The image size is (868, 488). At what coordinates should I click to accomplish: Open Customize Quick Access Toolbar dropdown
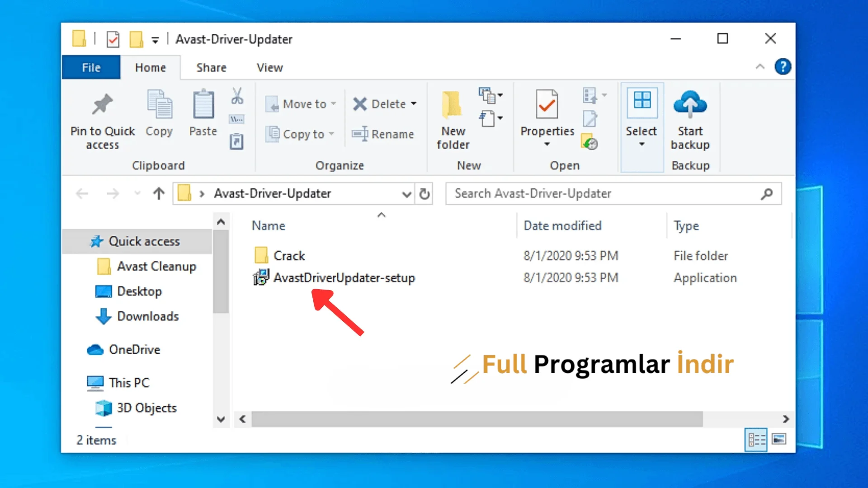(155, 40)
